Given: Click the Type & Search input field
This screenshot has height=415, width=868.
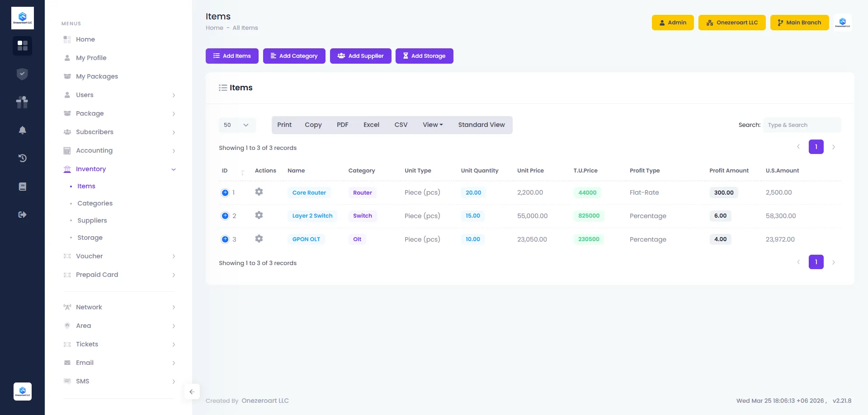Looking at the screenshot, I should click(x=802, y=125).
